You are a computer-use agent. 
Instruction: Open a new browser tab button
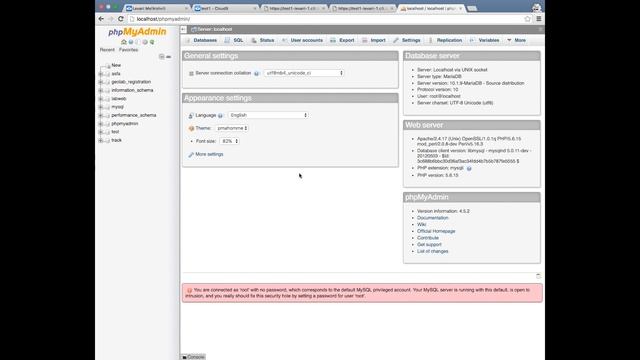pyautogui.click(x=472, y=8)
